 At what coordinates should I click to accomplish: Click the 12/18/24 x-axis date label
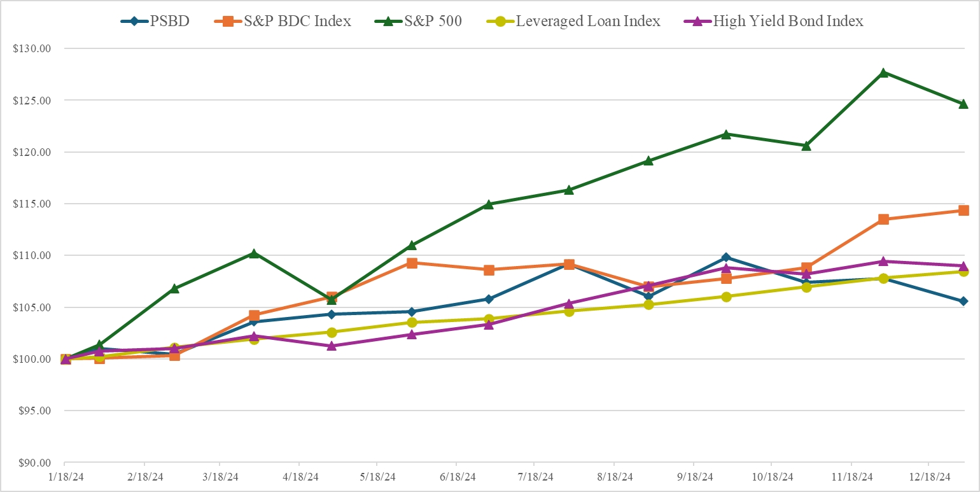[x=928, y=477]
